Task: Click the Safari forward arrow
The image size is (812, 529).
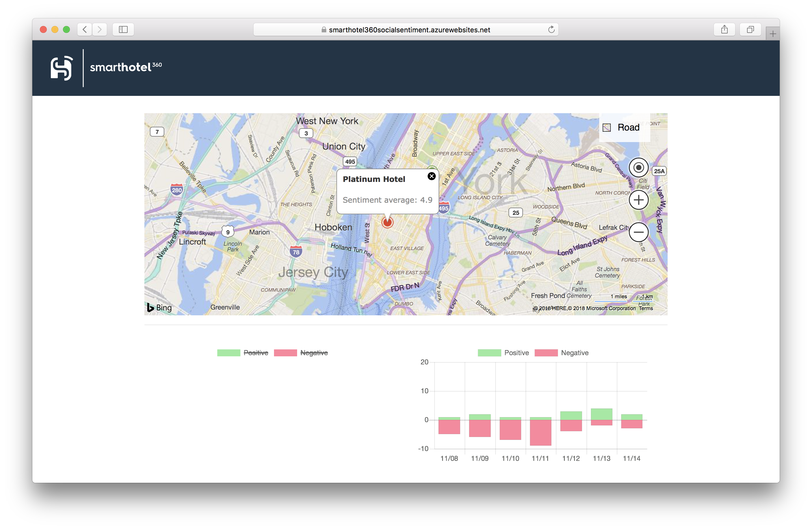Action: [100, 30]
